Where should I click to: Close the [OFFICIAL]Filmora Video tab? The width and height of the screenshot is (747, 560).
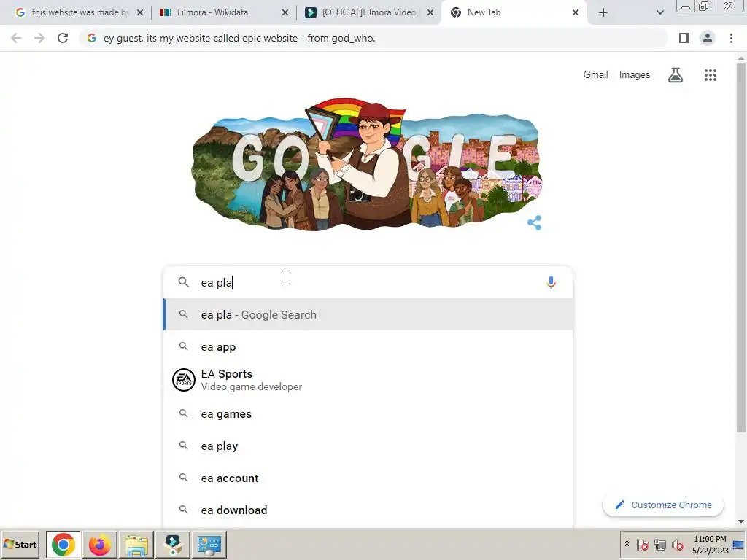point(430,12)
